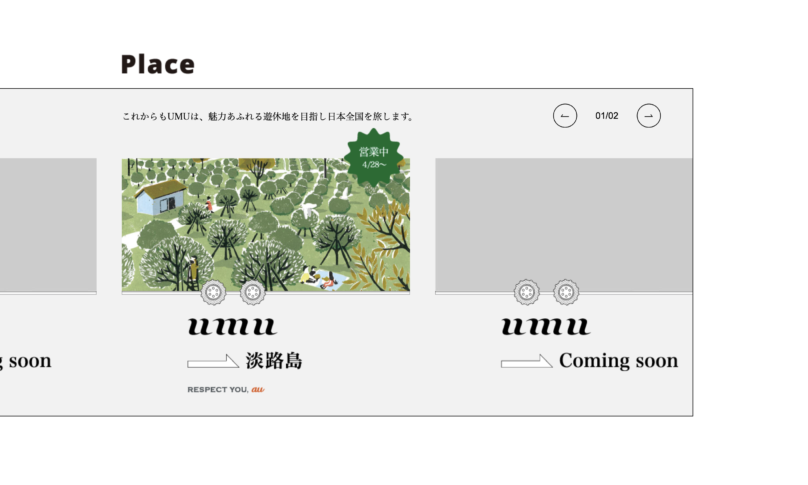Click the 01/02 slide counter
The height and width of the screenshot is (485, 808).
click(607, 116)
